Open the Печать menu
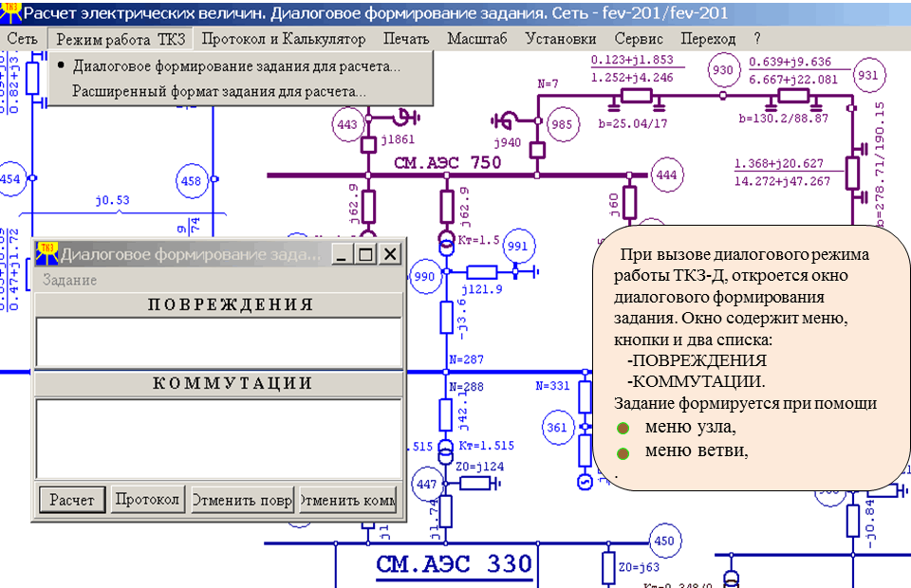 point(406,39)
